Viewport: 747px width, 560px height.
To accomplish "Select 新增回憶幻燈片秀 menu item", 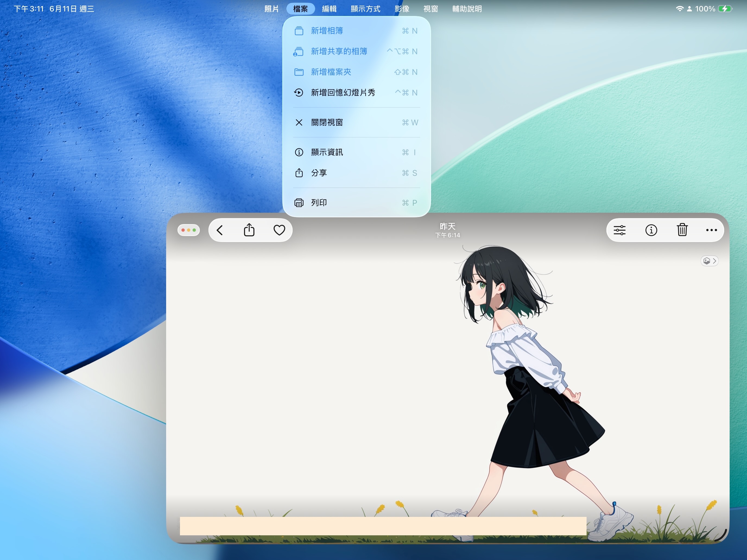I will [356, 93].
